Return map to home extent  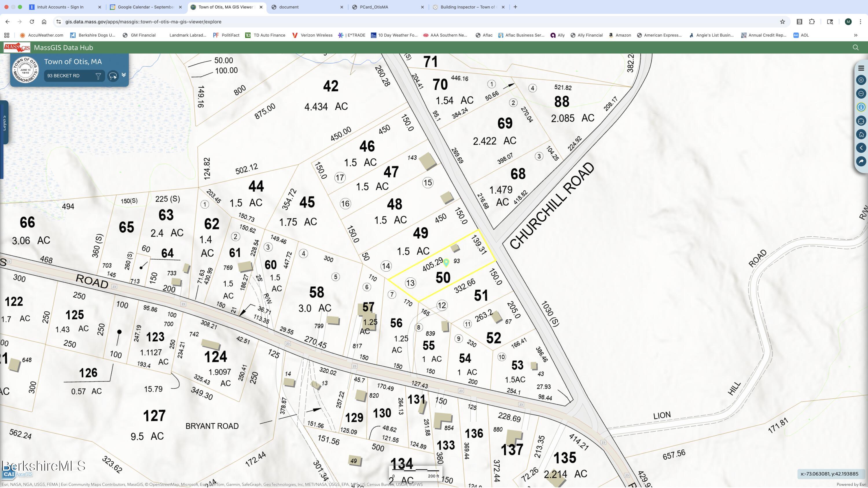coord(861,135)
